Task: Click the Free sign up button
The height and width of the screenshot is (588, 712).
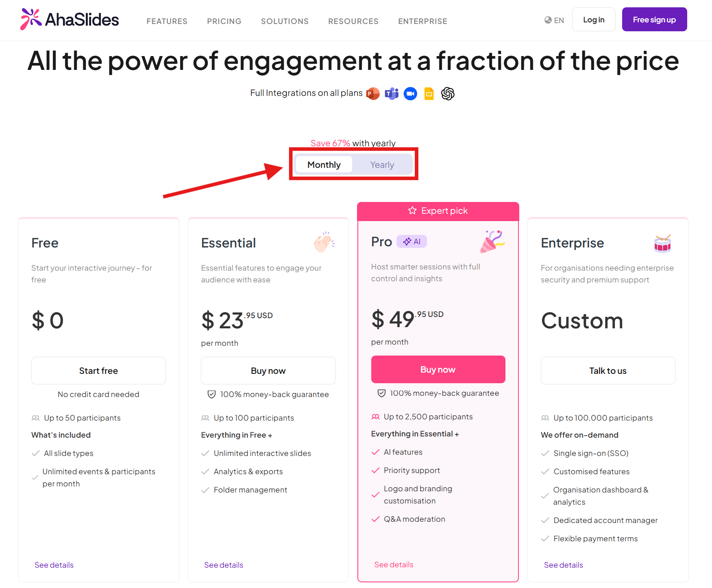Action: [654, 20]
